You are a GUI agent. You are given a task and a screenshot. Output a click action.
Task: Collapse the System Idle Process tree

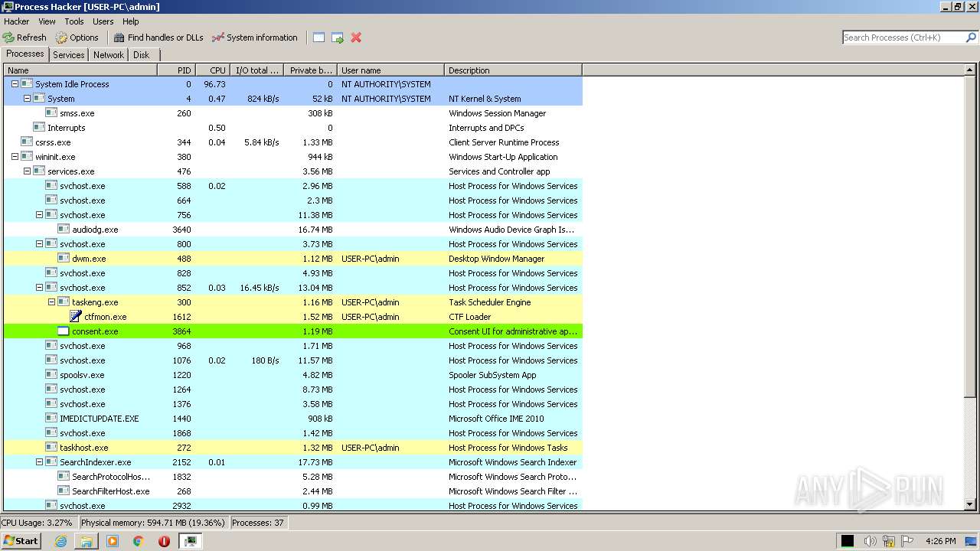15,84
